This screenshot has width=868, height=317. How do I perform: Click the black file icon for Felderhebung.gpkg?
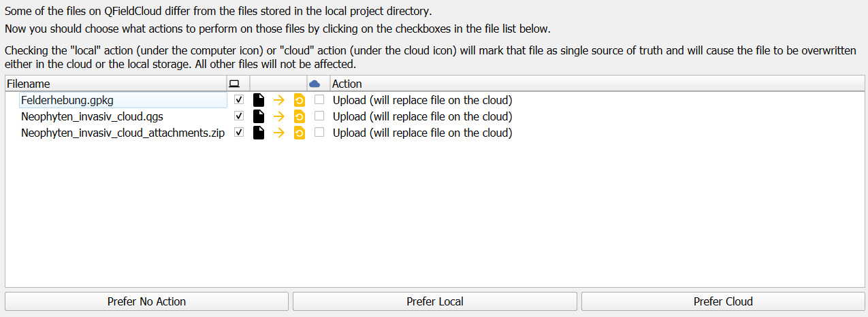click(259, 100)
